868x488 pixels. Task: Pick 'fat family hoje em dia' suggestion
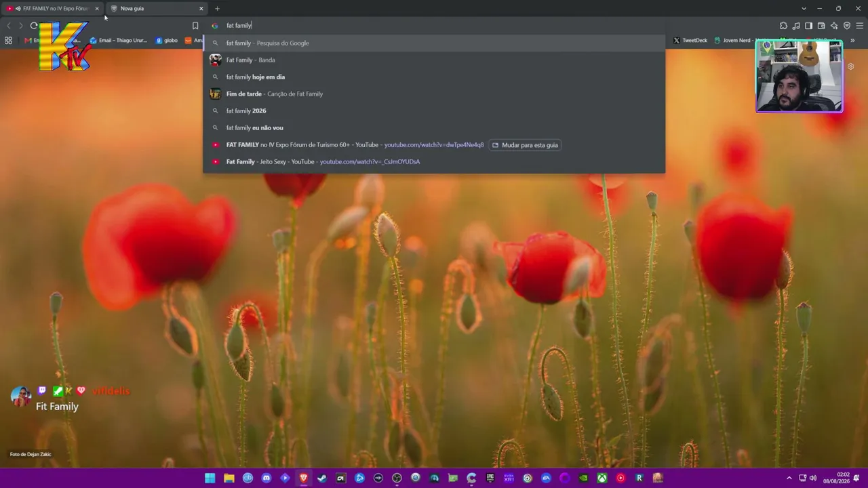(434, 77)
